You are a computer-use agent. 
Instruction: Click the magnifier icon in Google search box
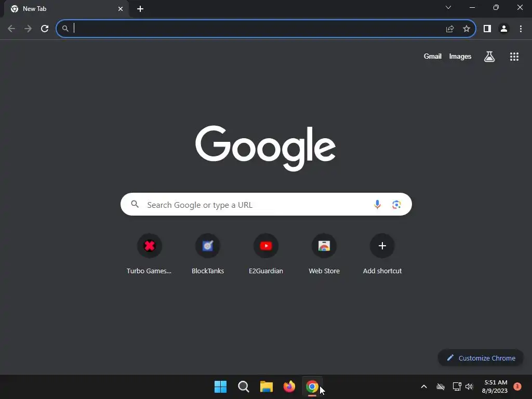pos(135,204)
